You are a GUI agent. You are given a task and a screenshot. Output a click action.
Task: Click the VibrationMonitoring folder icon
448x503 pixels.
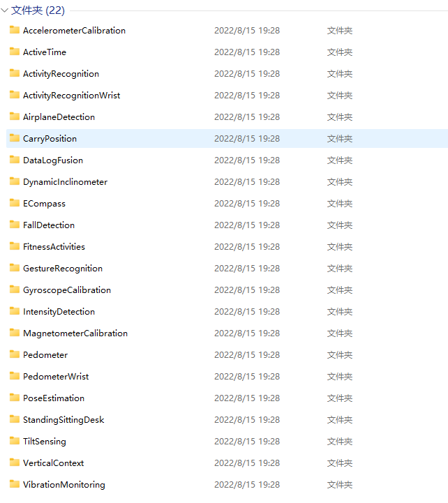(x=15, y=484)
